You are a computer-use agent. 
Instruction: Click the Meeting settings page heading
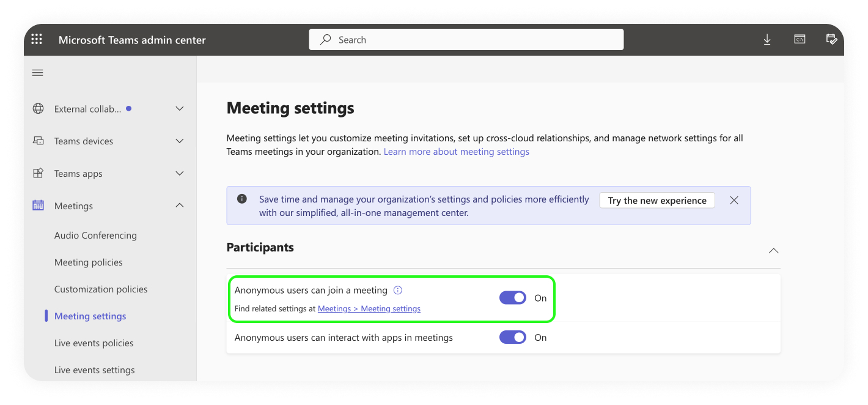290,108
